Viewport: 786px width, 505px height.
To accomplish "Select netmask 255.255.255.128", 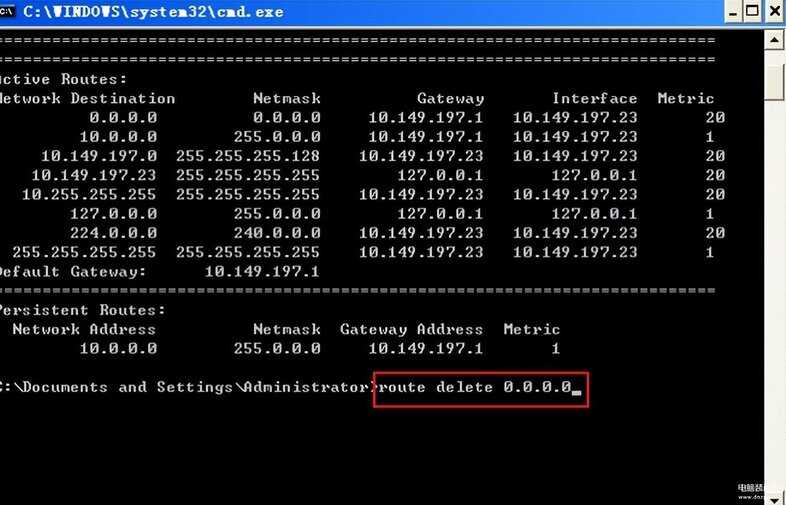I will pos(248,156).
